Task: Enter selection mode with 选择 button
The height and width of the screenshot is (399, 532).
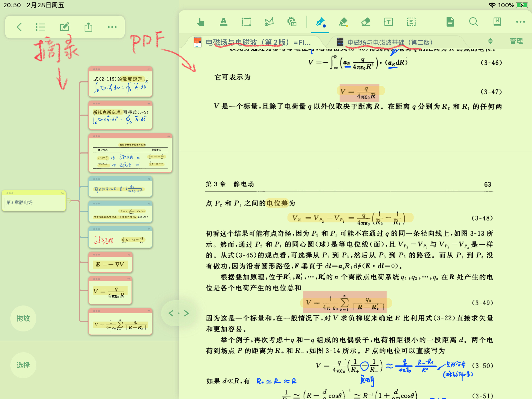Action: 23,365
